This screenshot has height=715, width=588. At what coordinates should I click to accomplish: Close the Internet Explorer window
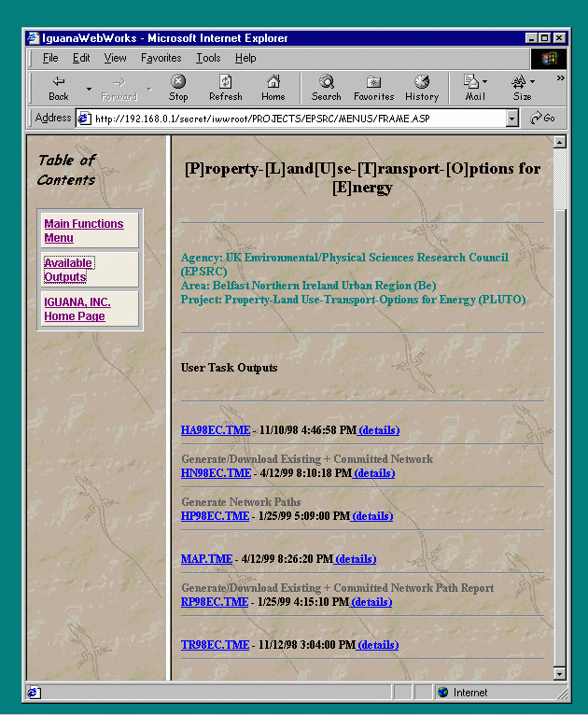(x=559, y=38)
